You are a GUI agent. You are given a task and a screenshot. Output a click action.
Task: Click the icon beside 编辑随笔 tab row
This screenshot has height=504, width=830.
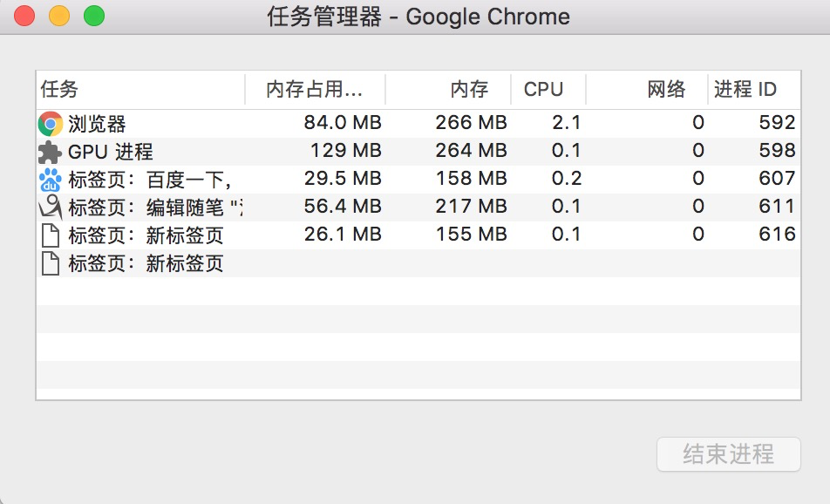pyautogui.click(x=50, y=208)
